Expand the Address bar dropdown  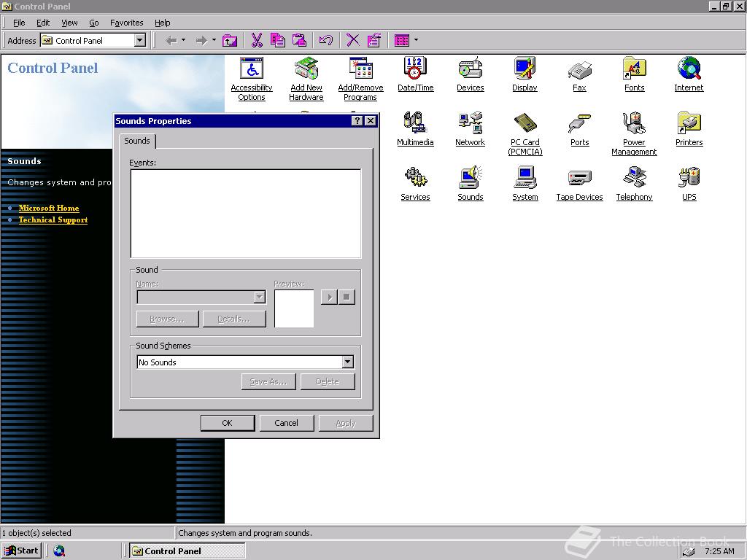[x=140, y=41]
